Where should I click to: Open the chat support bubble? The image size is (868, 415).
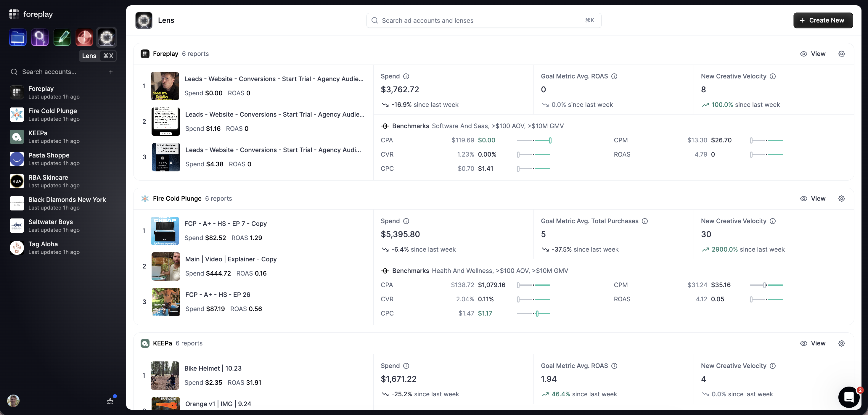pos(848,397)
